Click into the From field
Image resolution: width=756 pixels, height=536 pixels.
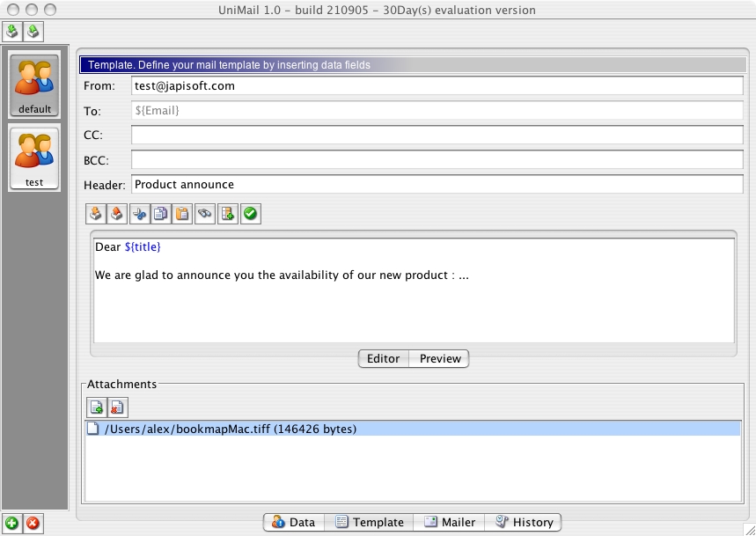click(437, 85)
